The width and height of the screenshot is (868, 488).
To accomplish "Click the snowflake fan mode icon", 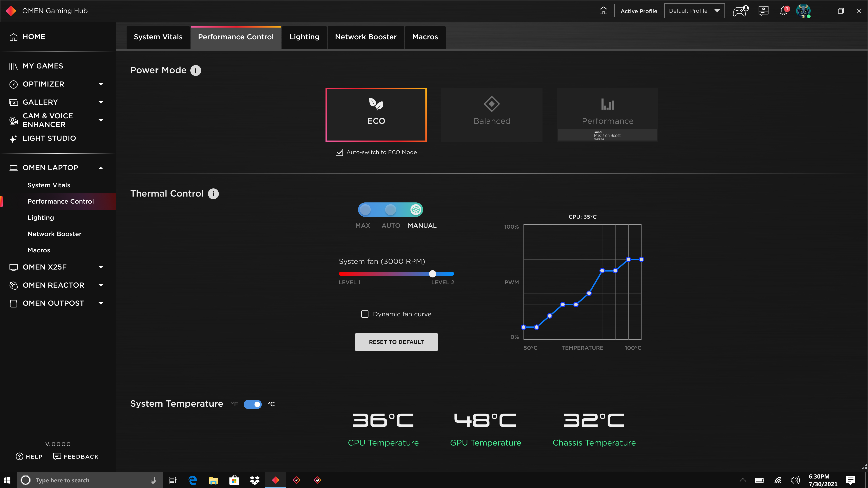I will (x=415, y=209).
